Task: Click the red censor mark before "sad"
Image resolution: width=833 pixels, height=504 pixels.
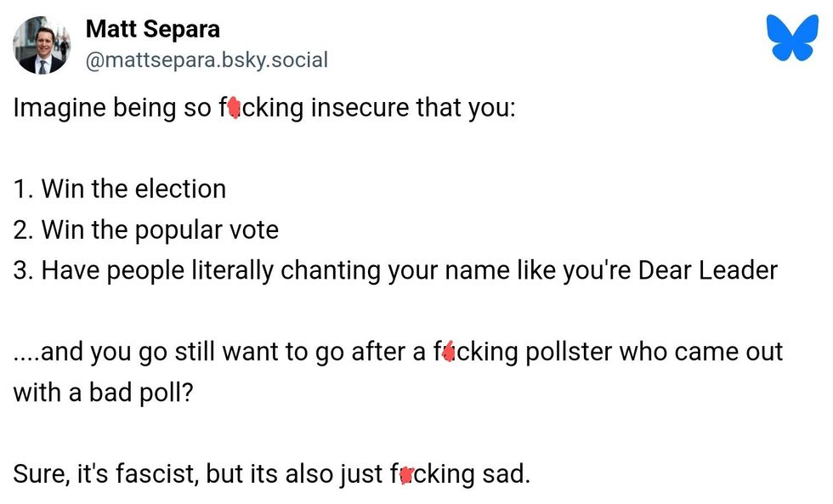Action: tap(407, 474)
